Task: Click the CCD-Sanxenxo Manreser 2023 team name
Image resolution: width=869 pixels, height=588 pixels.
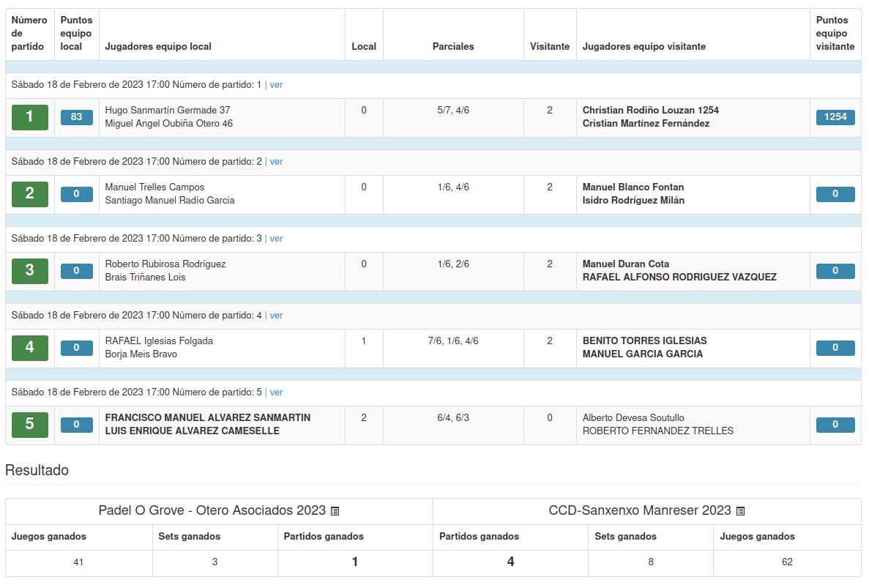Action: pyautogui.click(x=640, y=510)
